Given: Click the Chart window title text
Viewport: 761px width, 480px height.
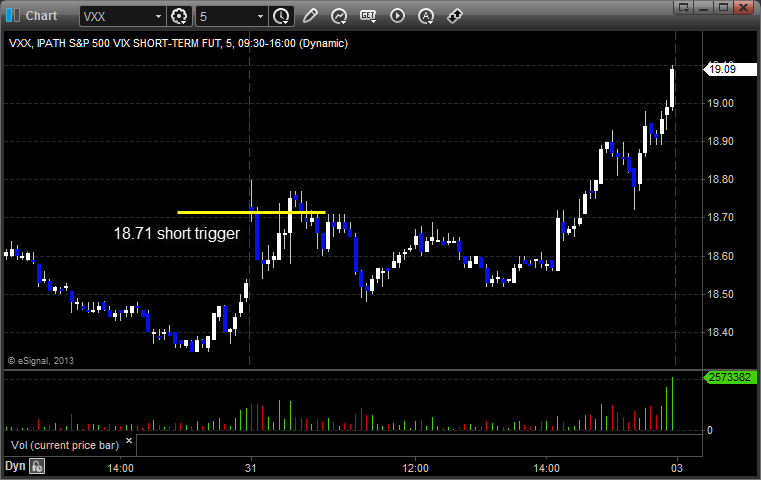Looking at the screenshot, I should click(41, 16).
